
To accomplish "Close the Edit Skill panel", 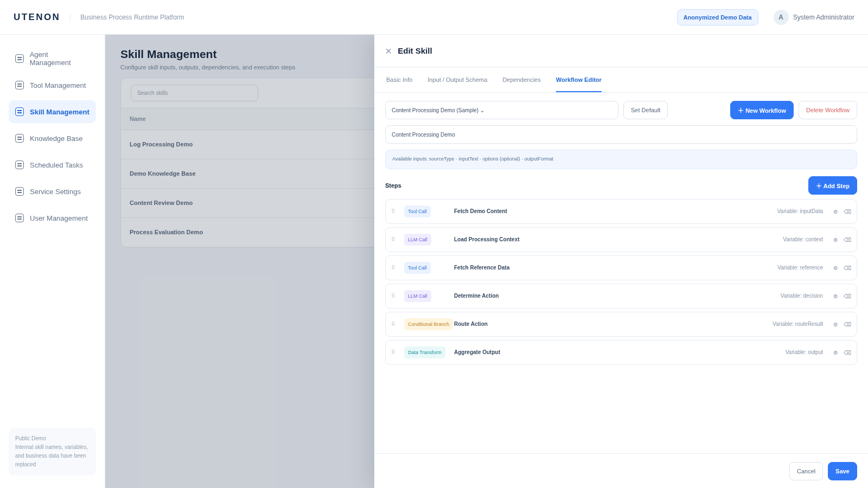I will 388,51.
